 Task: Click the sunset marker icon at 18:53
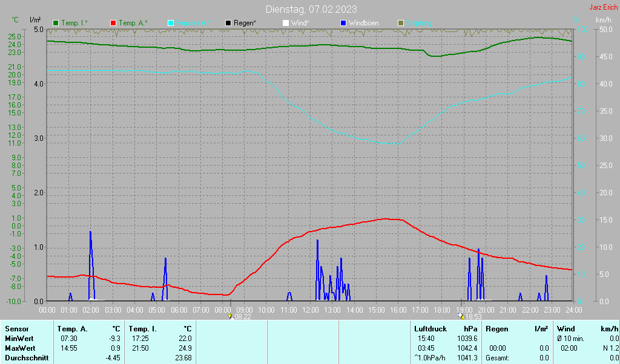(x=462, y=316)
